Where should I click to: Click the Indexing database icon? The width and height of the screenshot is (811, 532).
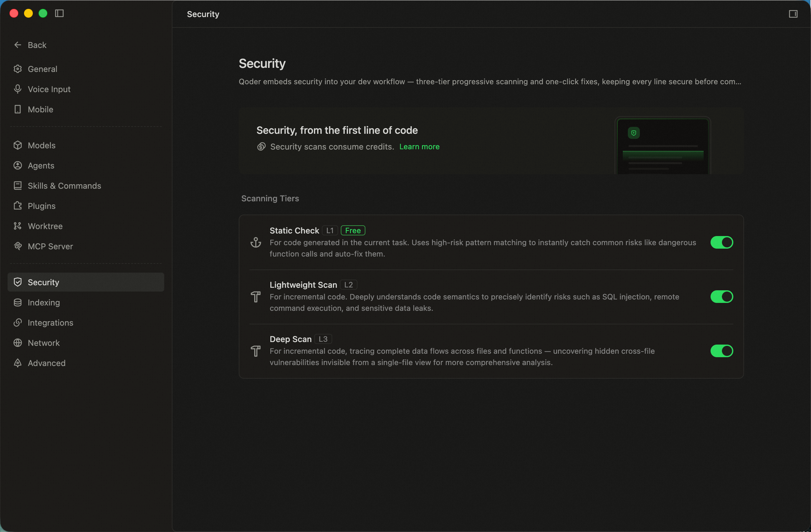point(18,303)
